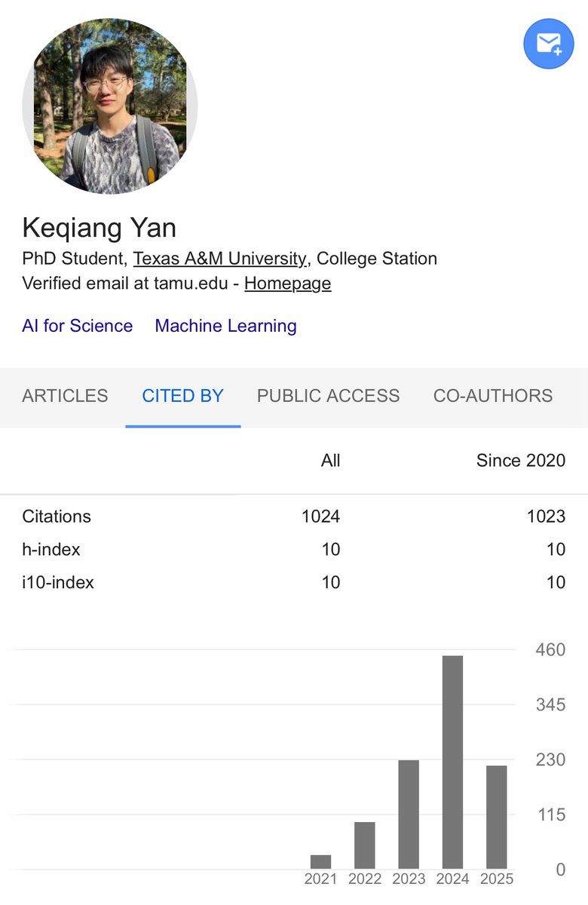This screenshot has height=905, width=588.
Task: Click the i10-index metric label
Action: coord(58,582)
